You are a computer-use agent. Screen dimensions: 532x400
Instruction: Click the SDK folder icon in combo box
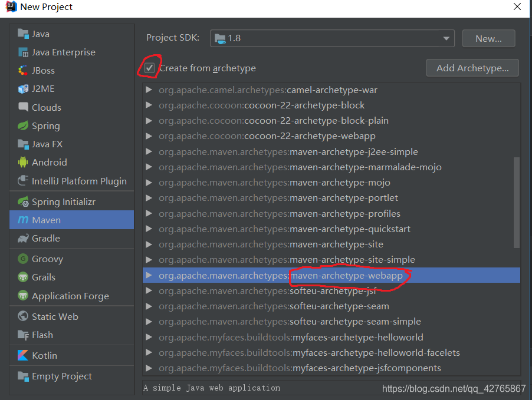[x=220, y=38]
